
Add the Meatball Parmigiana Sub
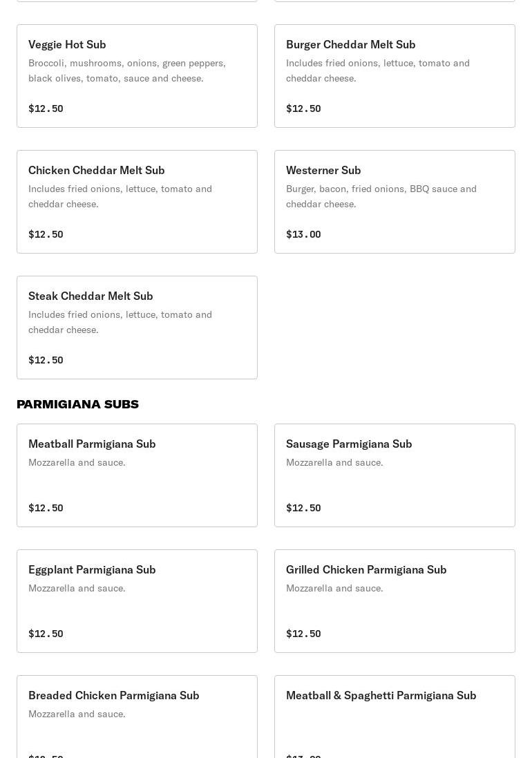(137, 475)
